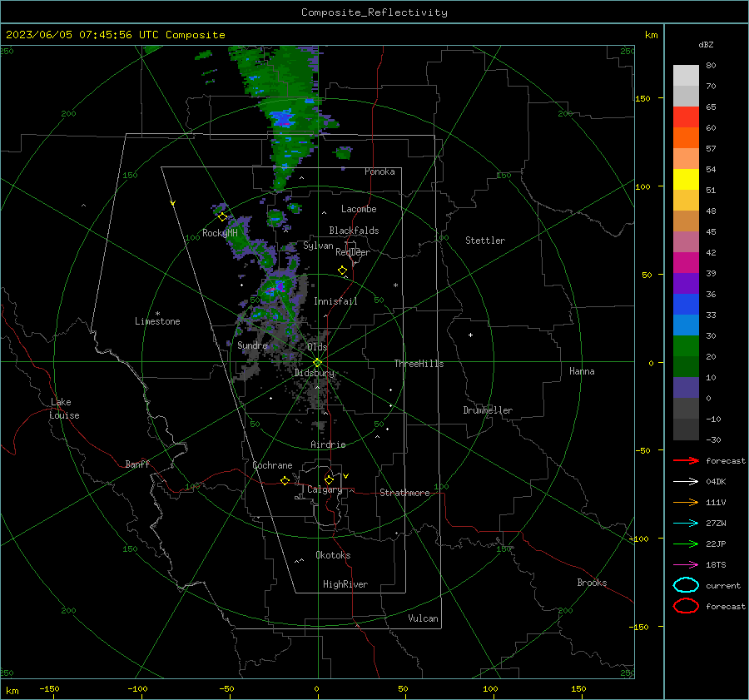Click the Limestone label

(157, 321)
